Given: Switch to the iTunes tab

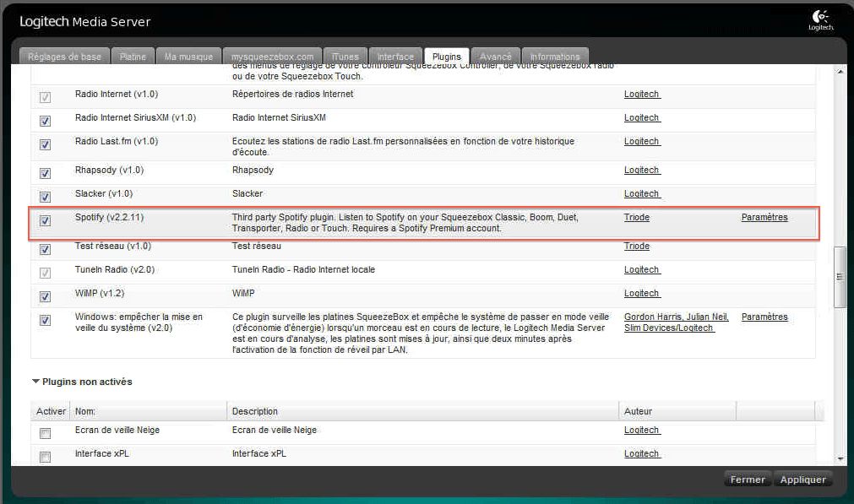Looking at the screenshot, I should coord(345,56).
